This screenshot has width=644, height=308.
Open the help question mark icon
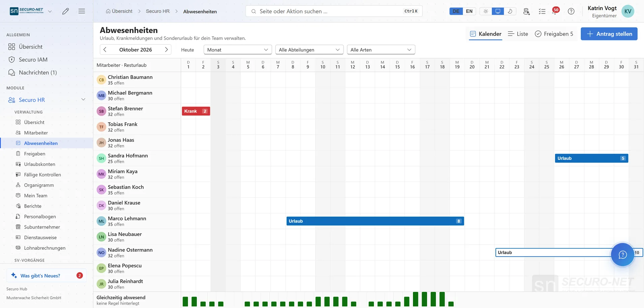pyautogui.click(x=571, y=11)
